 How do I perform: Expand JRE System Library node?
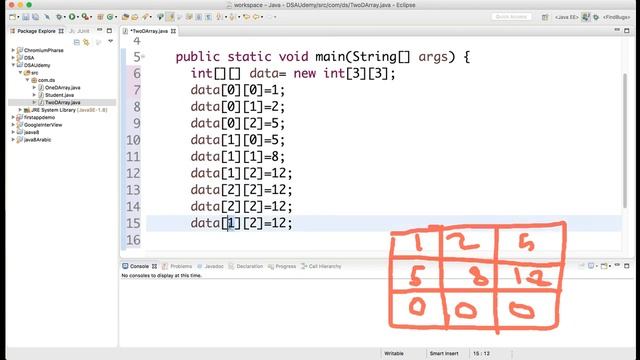tap(20, 110)
